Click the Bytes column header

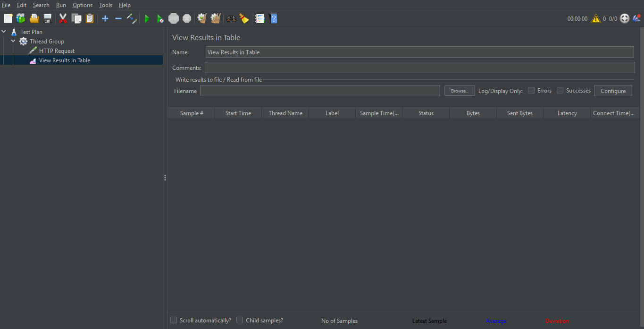coord(473,113)
